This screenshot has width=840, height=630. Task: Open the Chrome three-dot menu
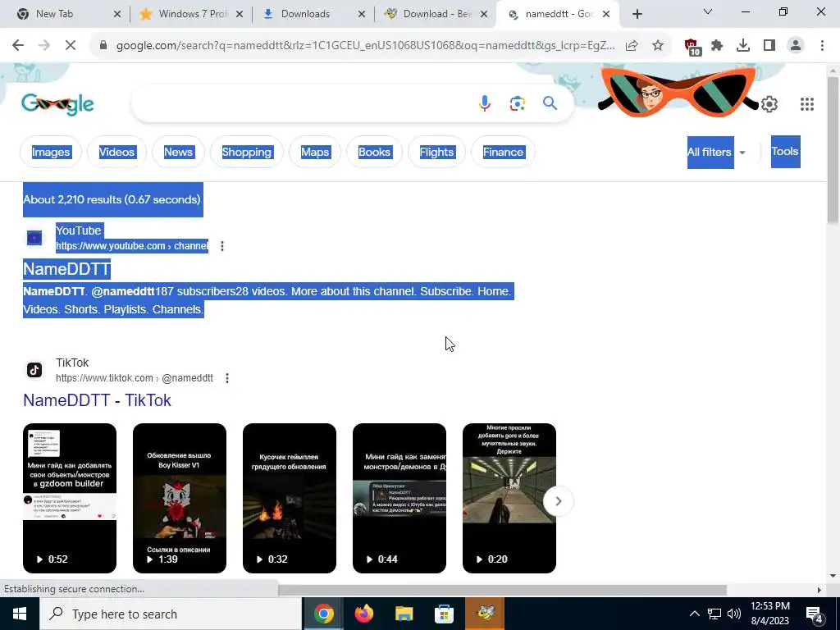(822, 46)
